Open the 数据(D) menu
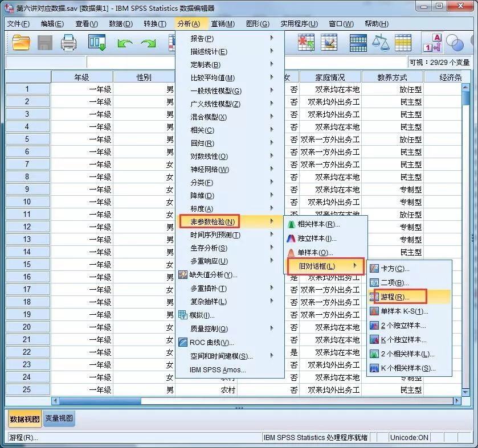The height and width of the screenshot is (448, 478). pyautogui.click(x=121, y=24)
